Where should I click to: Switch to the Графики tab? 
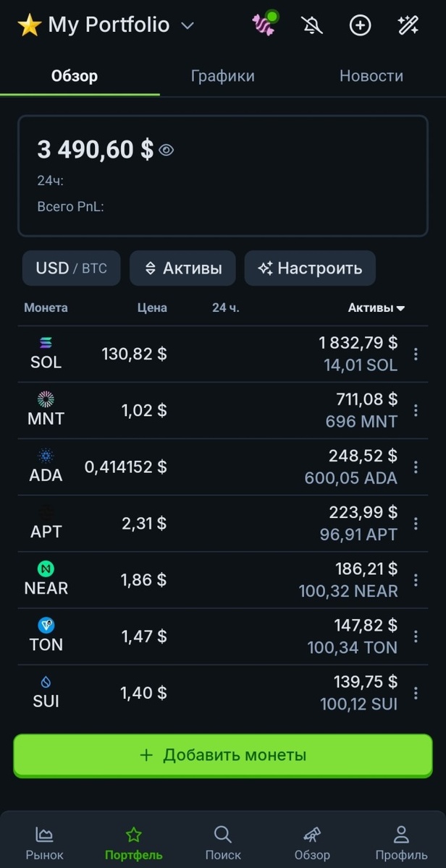click(x=222, y=75)
